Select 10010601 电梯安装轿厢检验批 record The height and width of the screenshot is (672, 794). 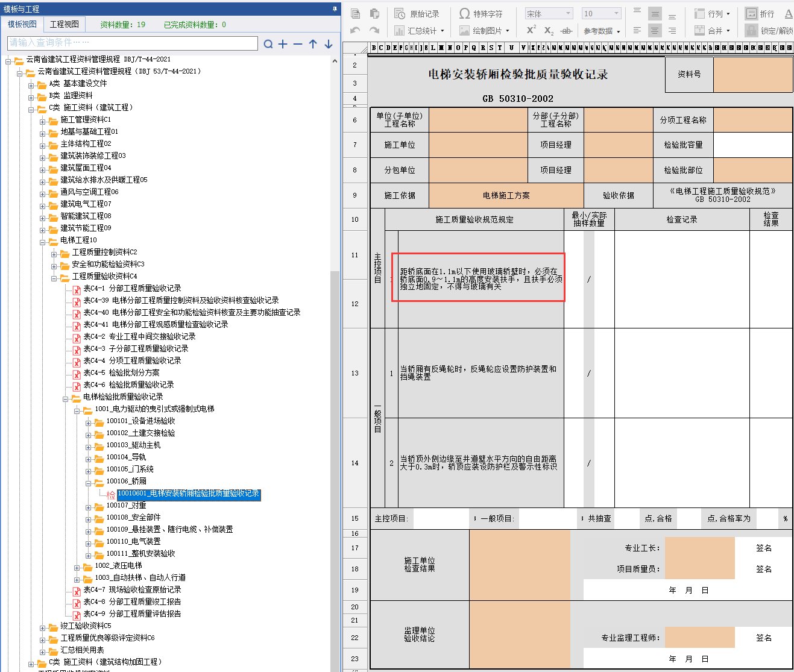(x=189, y=494)
